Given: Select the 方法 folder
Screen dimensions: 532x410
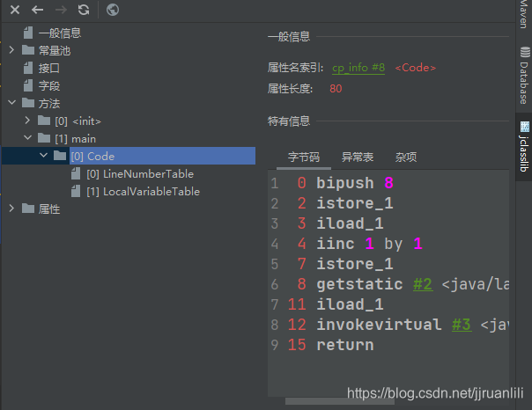Looking at the screenshot, I should tap(48, 104).
